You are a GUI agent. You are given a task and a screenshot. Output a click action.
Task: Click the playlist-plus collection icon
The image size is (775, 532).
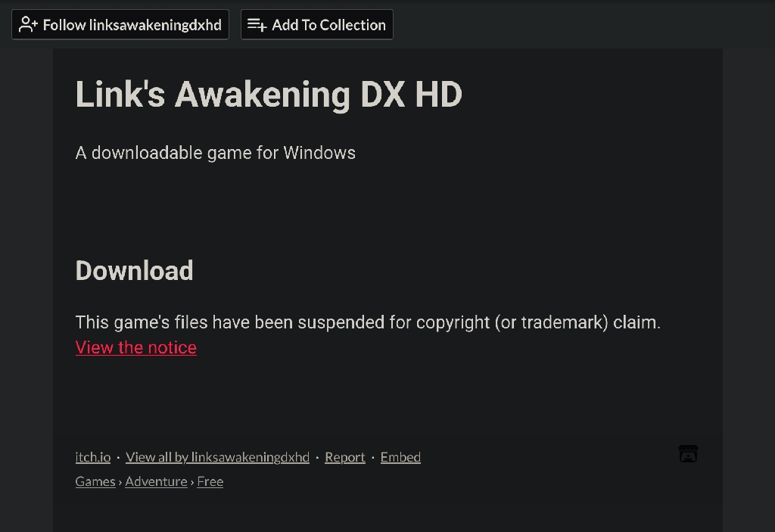[x=257, y=24]
